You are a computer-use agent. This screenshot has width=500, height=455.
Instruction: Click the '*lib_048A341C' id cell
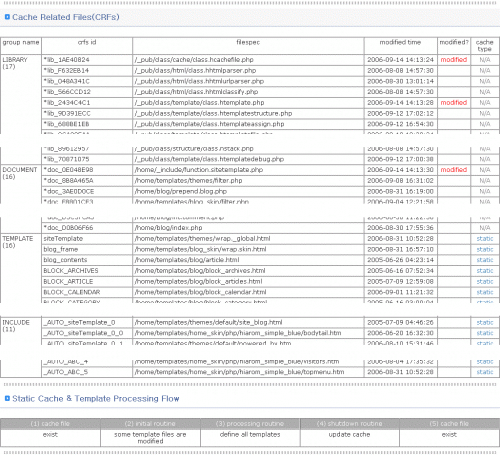(87, 81)
